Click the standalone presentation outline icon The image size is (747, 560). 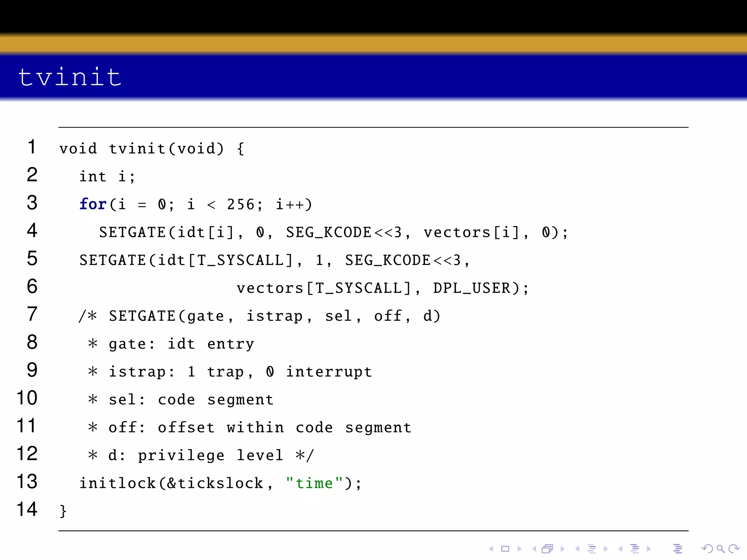click(x=678, y=549)
